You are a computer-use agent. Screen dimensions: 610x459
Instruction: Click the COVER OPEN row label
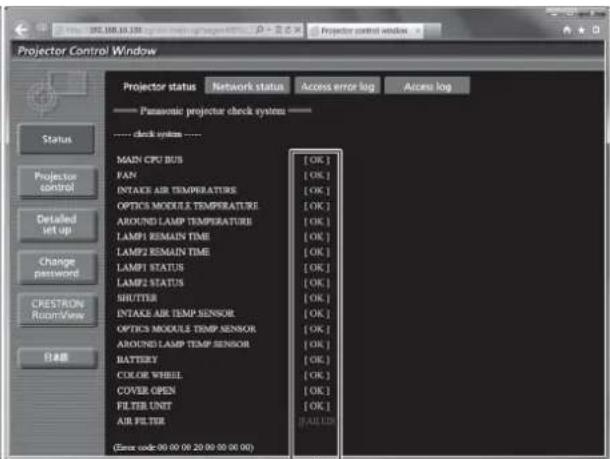click(146, 391)
